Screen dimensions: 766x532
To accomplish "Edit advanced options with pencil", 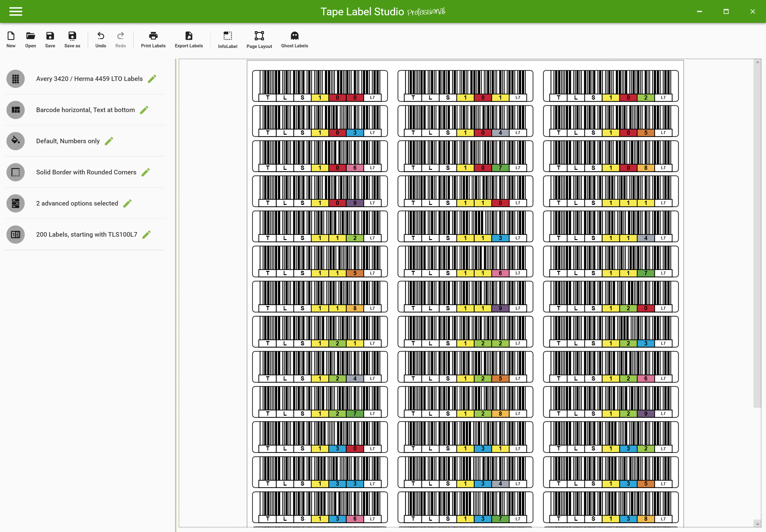I will coord(127,203).
